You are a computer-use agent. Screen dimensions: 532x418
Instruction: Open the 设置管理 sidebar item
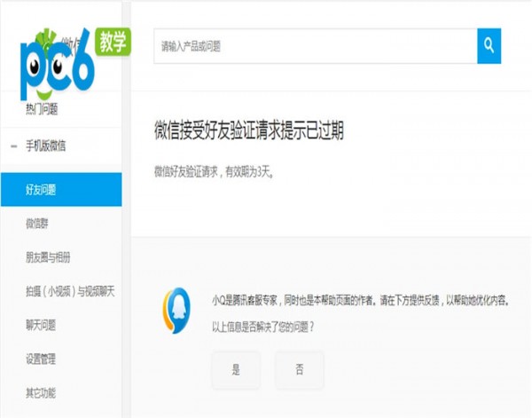click(41, 359)
